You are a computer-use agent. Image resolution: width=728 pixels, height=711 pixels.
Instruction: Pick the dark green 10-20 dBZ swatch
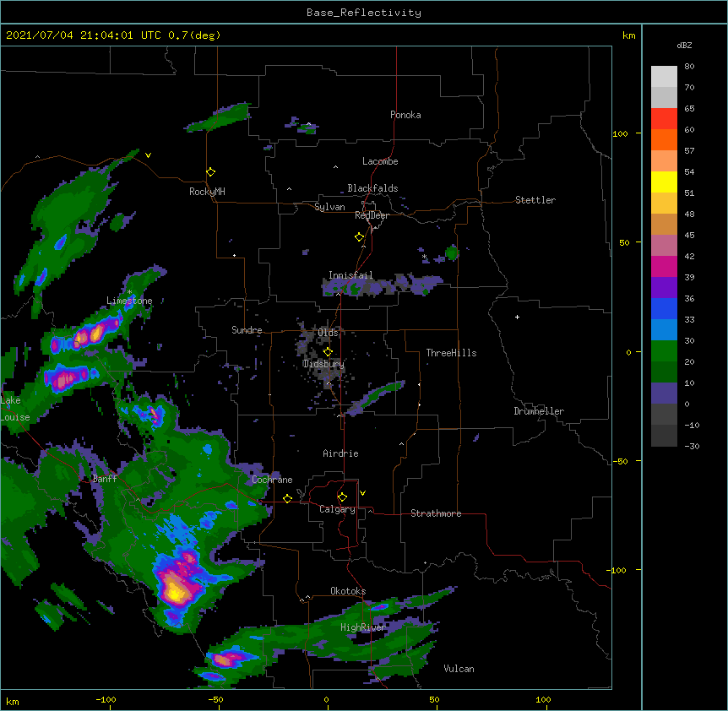pos(664,372)
